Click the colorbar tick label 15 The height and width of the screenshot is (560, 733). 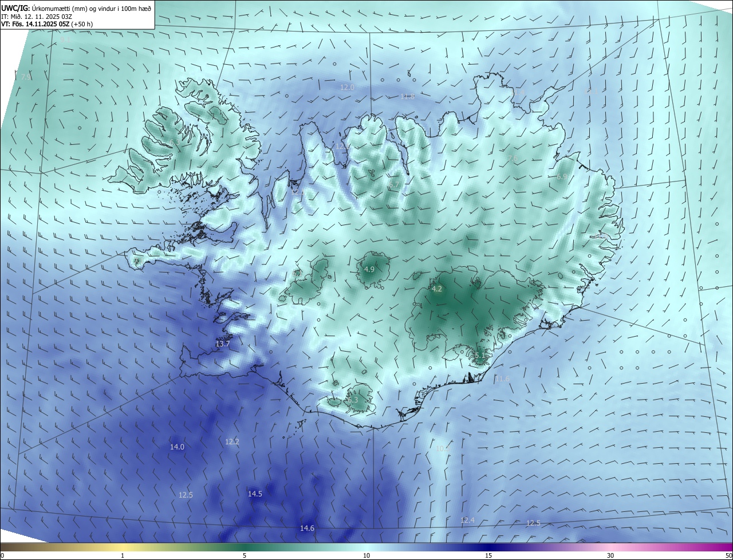point(488,555)
